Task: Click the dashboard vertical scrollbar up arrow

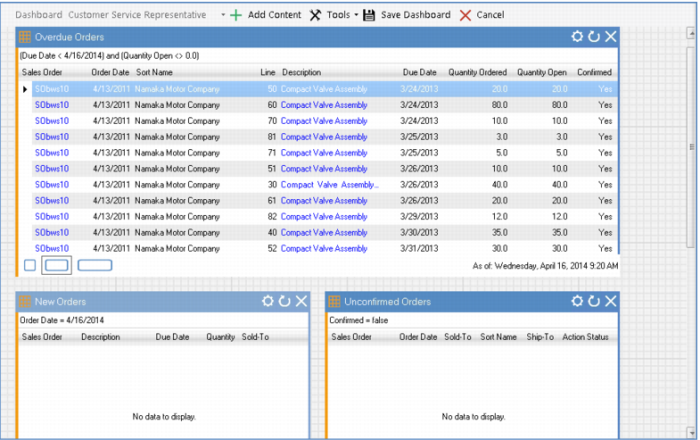Action: pos(692,33)
